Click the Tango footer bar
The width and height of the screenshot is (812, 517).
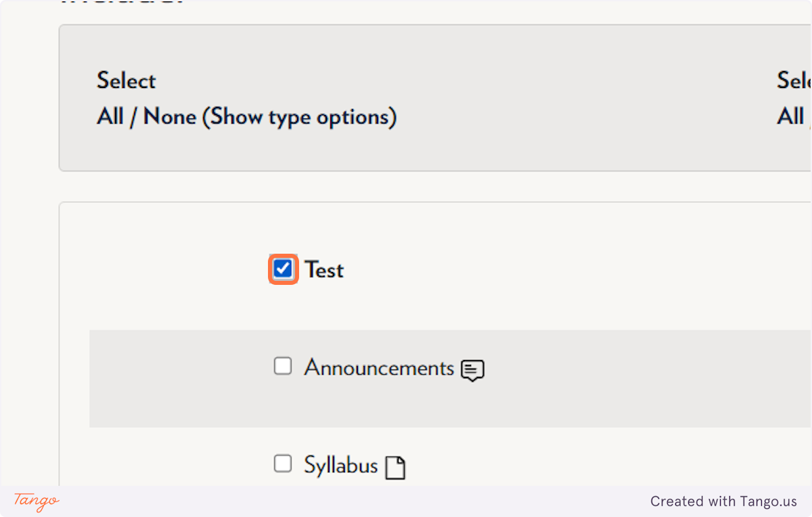point(406,501)
